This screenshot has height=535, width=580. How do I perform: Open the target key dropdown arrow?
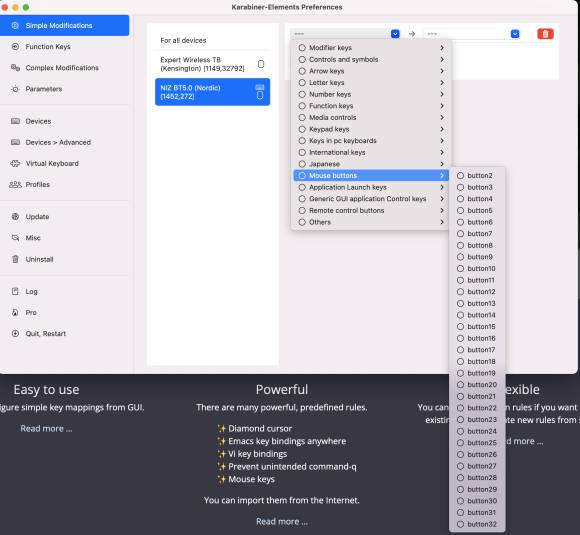[515, 34]
